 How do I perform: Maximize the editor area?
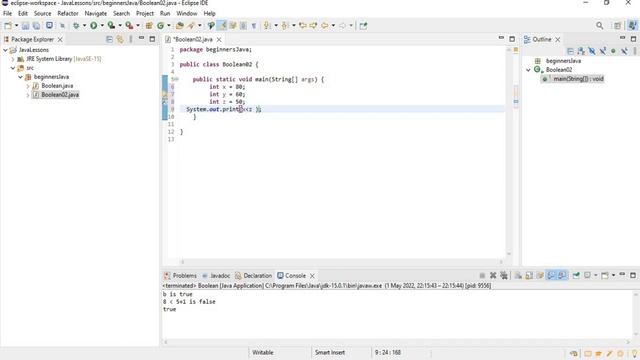pos(512,39)
